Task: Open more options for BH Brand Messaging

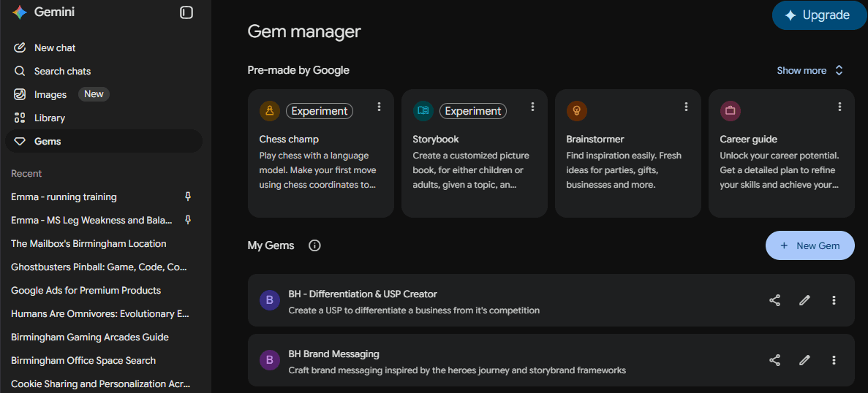Action: [x=834, y=360]
